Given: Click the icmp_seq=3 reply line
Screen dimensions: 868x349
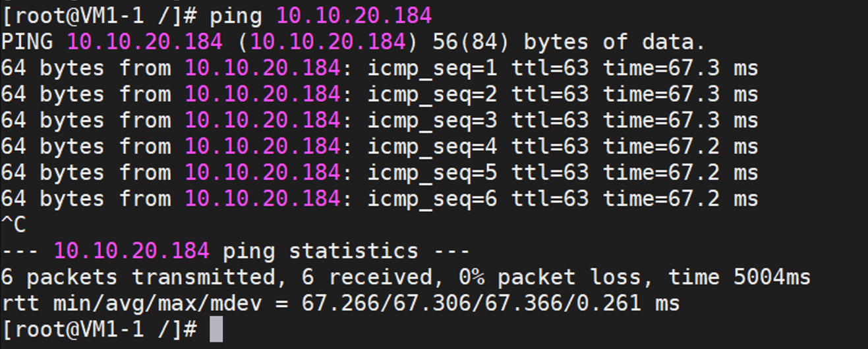Looking at the screenshot, I should (x=380, y=121).
